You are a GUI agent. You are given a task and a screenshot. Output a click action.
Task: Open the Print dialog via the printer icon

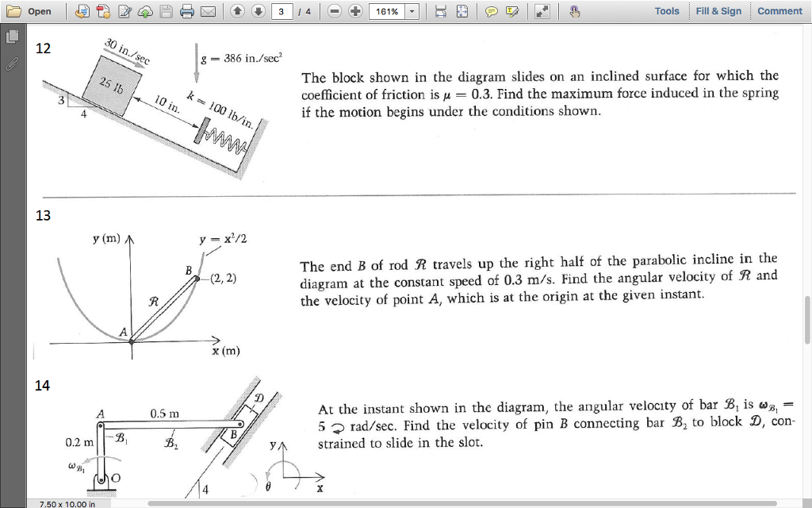point(189,11)
